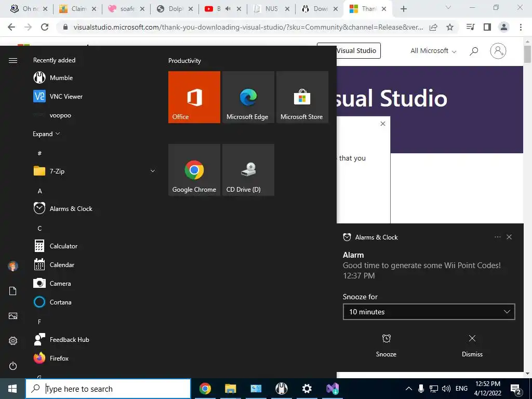Mute the YouTube tab audio icon
The height and width of the screenshot is (399, 532).
pos(228,9)
